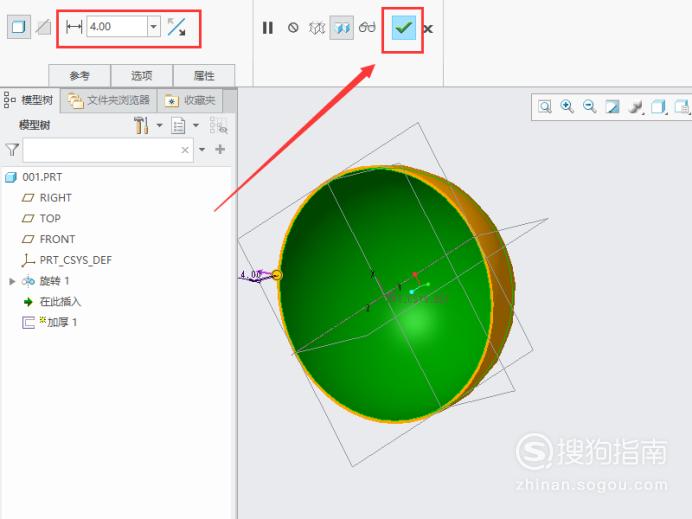Expand the settings hammer dropdown arrow

(x=159, y=125)
